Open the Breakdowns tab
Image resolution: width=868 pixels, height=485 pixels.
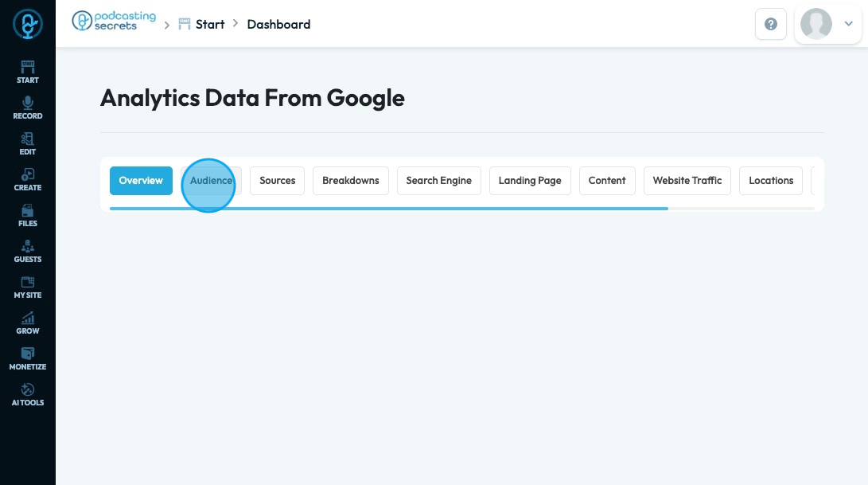[x=350, y=181]
